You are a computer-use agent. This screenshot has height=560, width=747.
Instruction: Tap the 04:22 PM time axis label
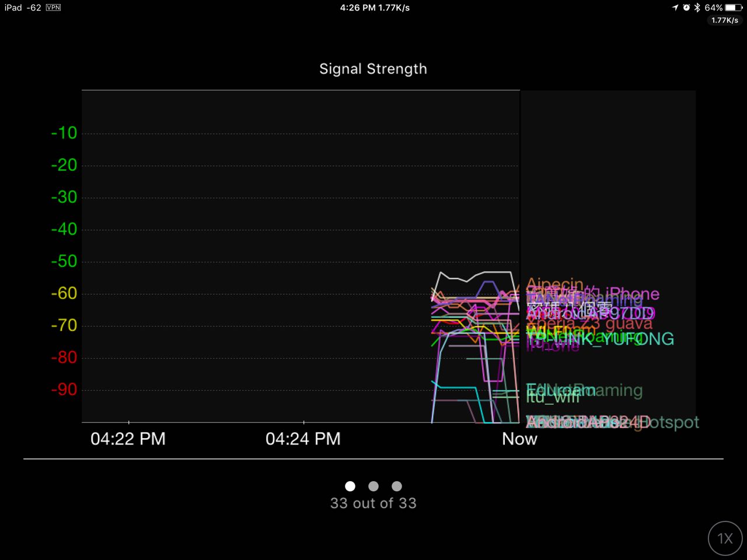[128, 439]
